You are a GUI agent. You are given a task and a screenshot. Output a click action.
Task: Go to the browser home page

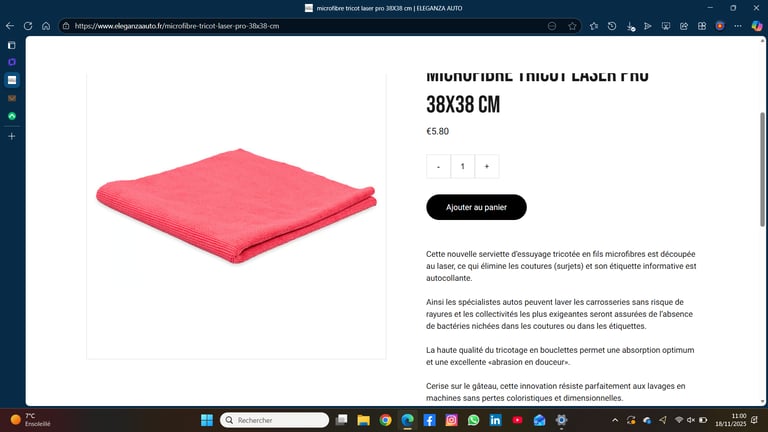pos(46,26)
